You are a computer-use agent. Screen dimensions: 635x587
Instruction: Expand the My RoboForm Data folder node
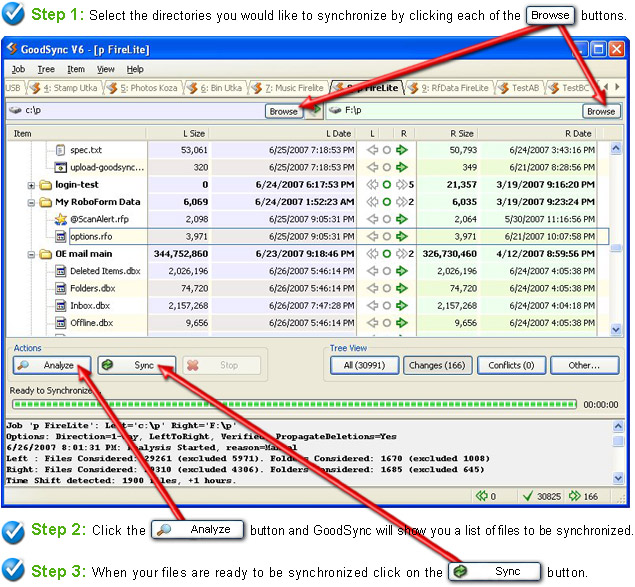click(x=31, y=202)
